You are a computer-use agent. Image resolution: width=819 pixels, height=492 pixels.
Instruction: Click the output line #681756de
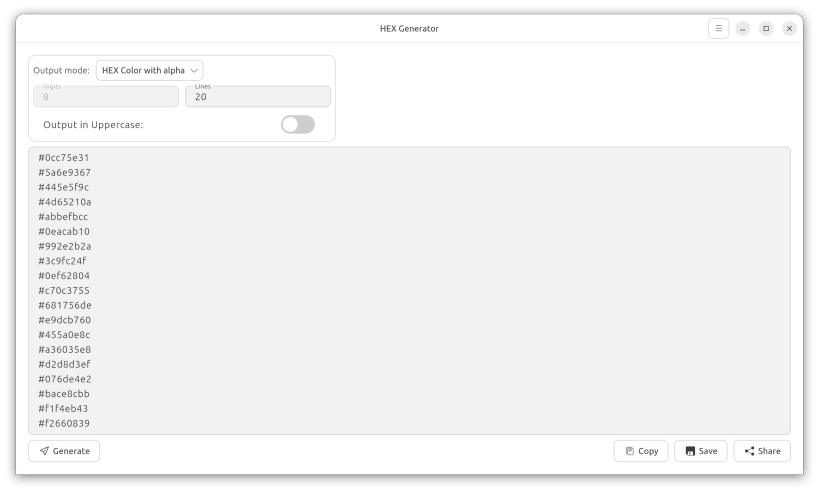(65, 306)
